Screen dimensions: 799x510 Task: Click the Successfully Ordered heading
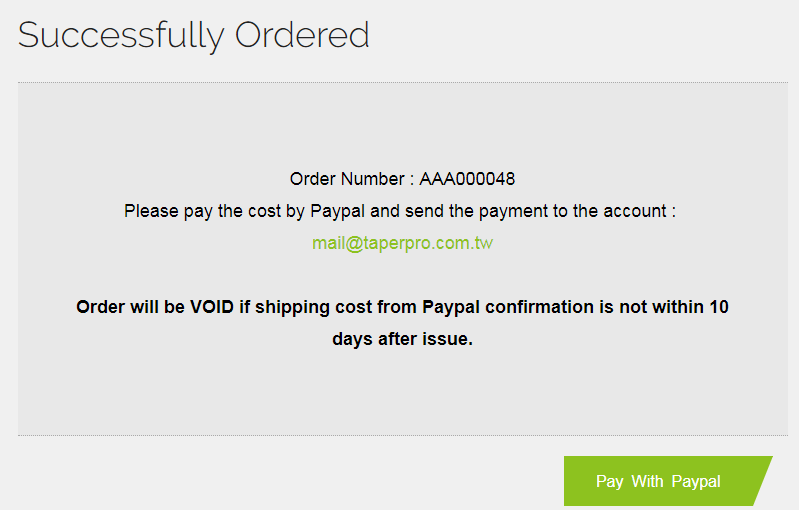click(194, 35)
